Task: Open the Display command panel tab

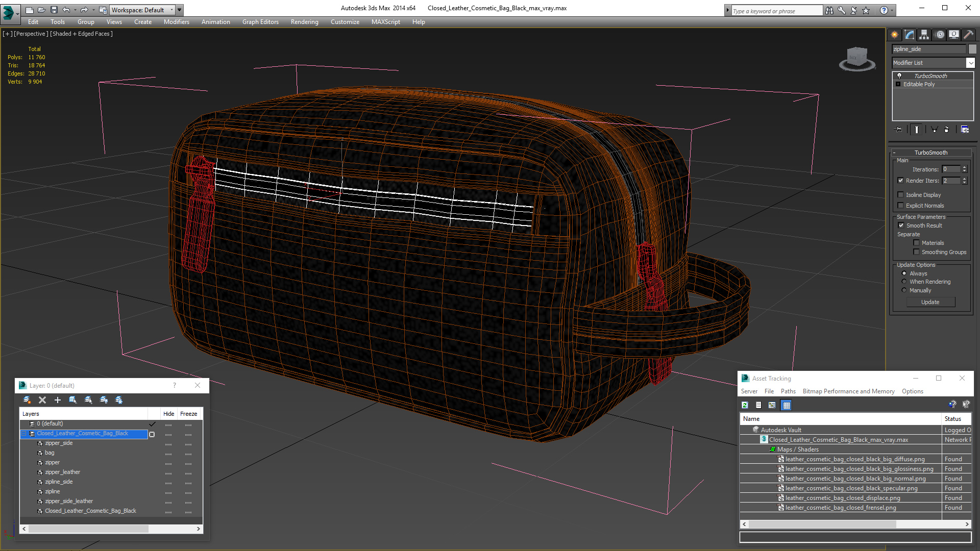Action: click(954, 35)
